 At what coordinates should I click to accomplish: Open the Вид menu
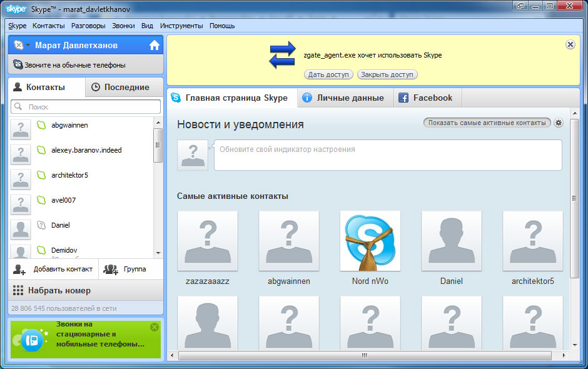[147, 26]
